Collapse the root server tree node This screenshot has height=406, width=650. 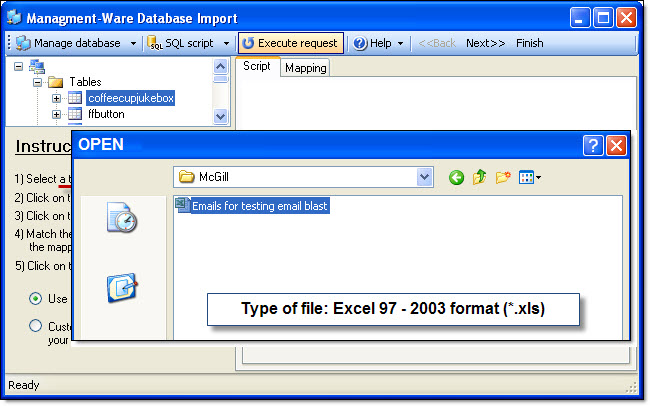(x=18, y=66)
